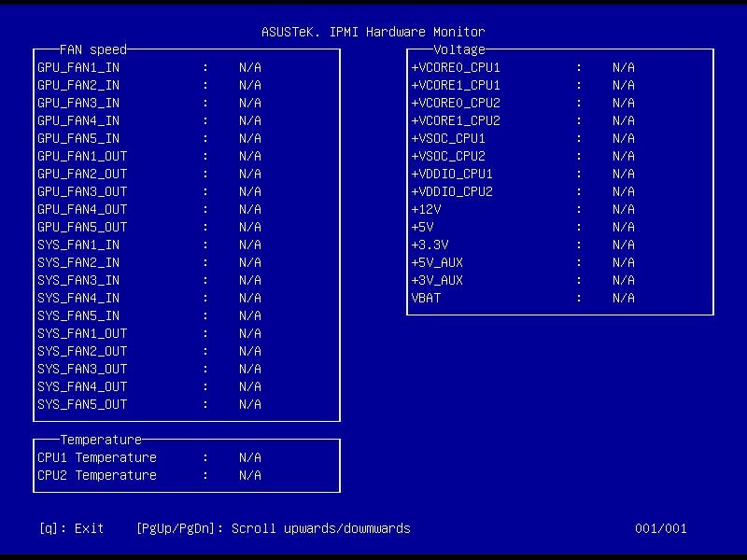Select the +VSOC_CPU2 label
This screenshot has height=560, width=747.
click(x=448, y=156)
